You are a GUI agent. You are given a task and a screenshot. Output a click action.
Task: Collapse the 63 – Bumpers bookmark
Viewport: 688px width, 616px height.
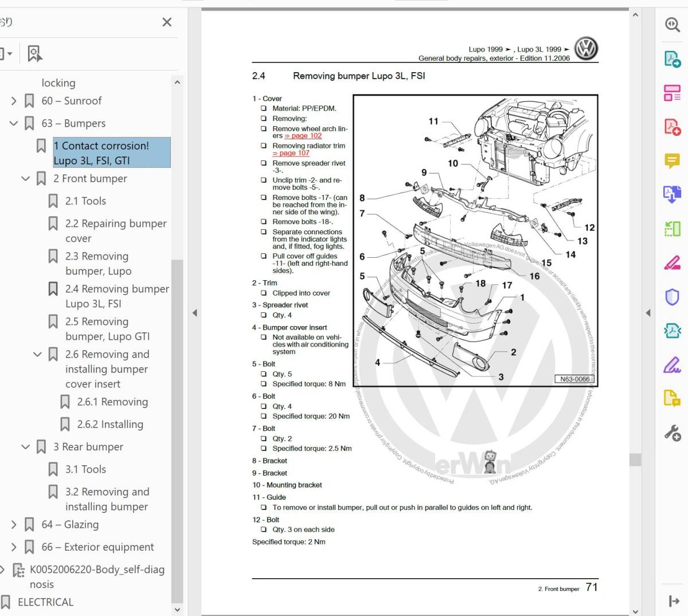tap(14, 123)
